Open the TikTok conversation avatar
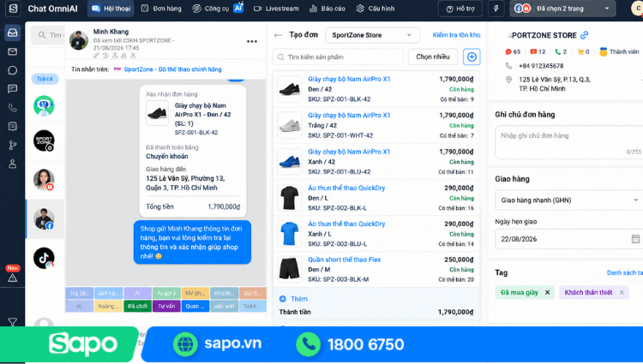 point(44,258)
